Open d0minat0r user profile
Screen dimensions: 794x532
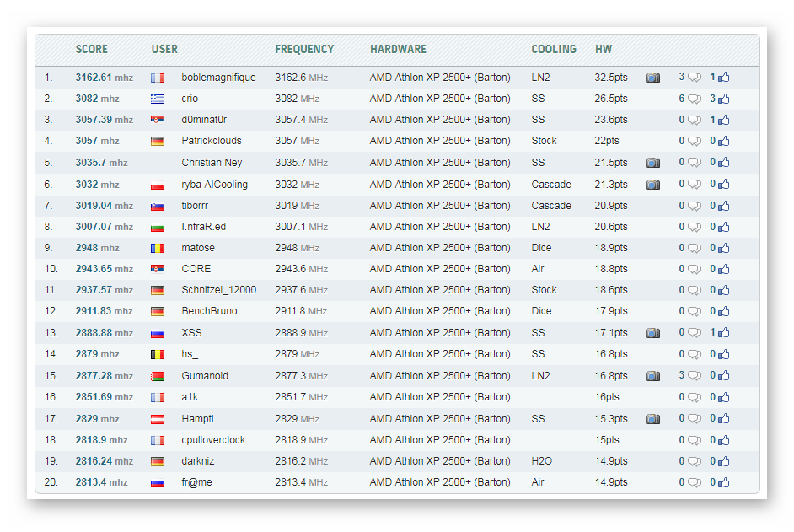point(204,120)
